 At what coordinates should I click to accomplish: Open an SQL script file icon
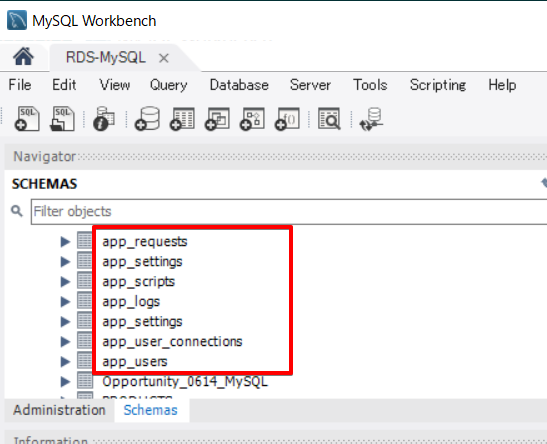(x=62, y=119)
